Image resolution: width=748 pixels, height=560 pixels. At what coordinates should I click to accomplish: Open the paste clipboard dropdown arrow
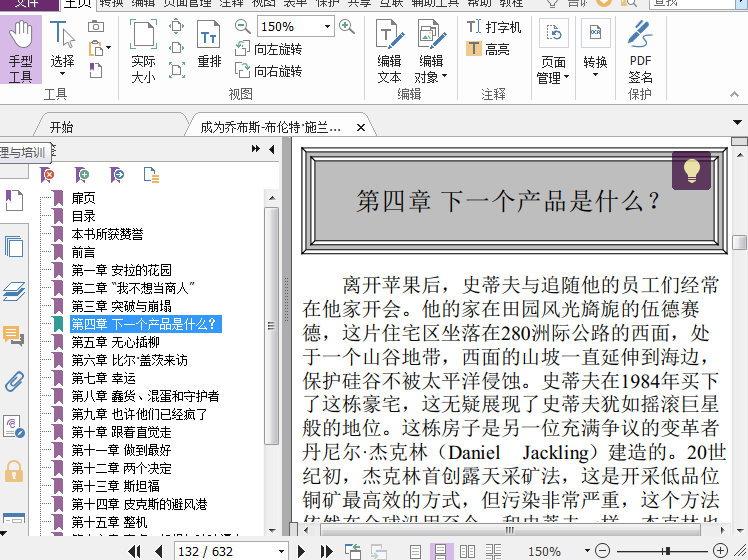click(109, 48)
